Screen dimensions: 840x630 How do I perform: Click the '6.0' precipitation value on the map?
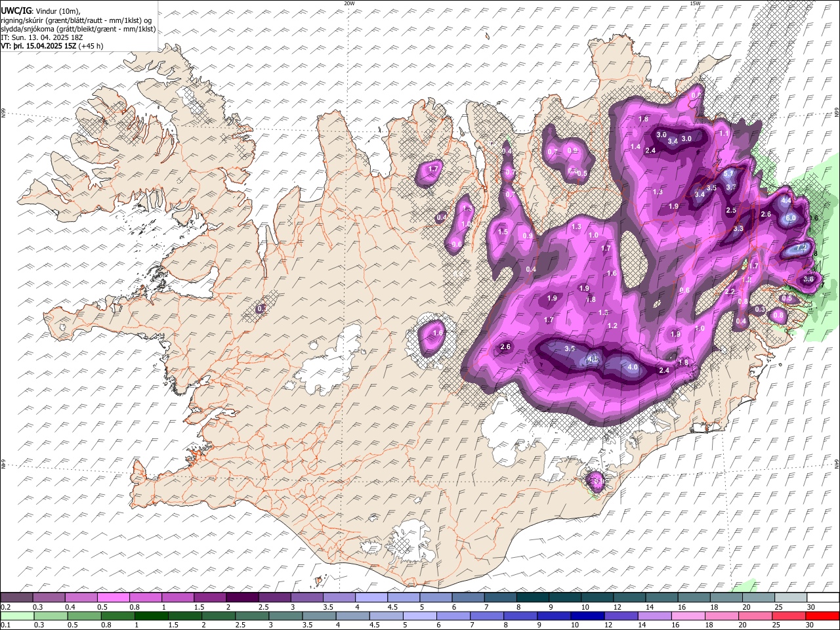(790, 218)
